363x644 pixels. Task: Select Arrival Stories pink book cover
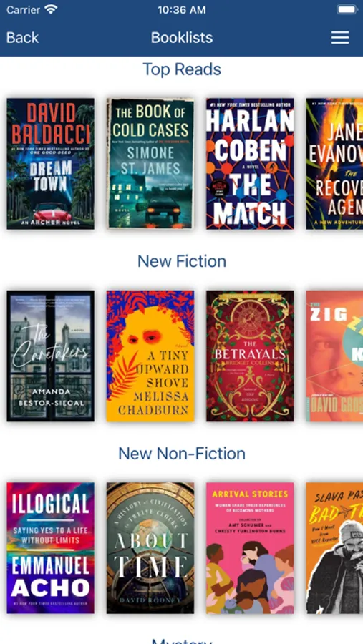(x=250, y=548)
